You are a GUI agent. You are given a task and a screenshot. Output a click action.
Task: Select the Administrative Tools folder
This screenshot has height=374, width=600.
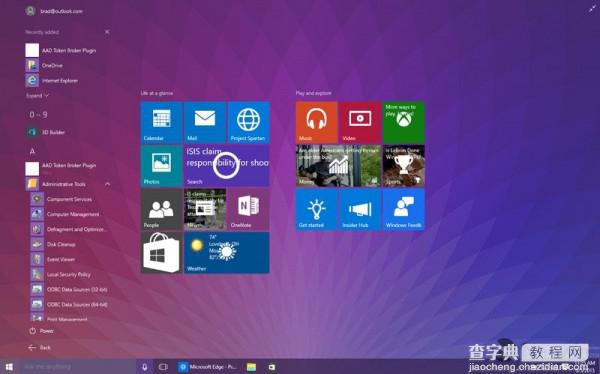pyautogui.click(x=64, y=184)
